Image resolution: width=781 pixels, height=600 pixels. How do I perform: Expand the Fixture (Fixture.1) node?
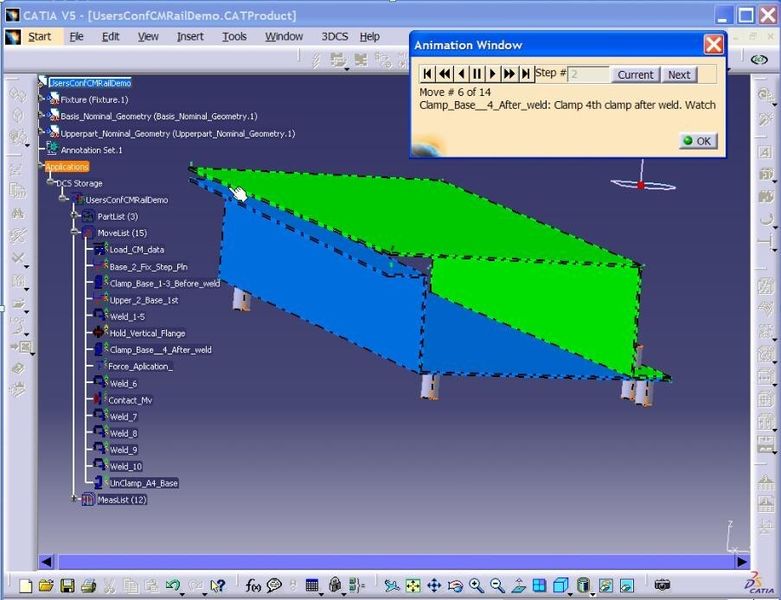pyautogui.click(x=42, y=99)
